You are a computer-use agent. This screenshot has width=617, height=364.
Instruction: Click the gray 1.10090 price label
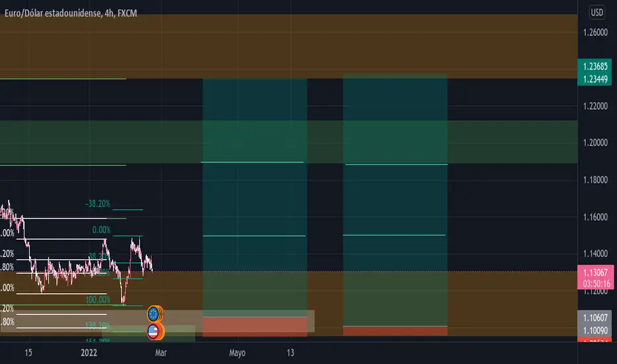point(595,330)
